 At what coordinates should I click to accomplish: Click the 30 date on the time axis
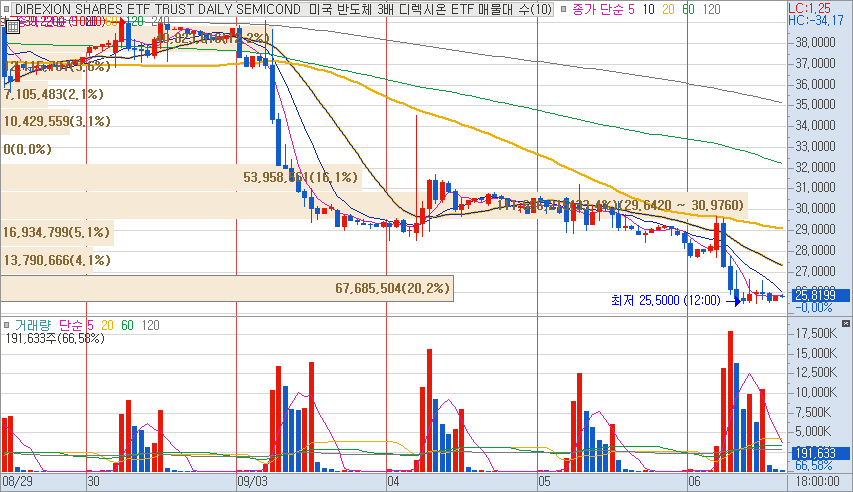point(94,481)
